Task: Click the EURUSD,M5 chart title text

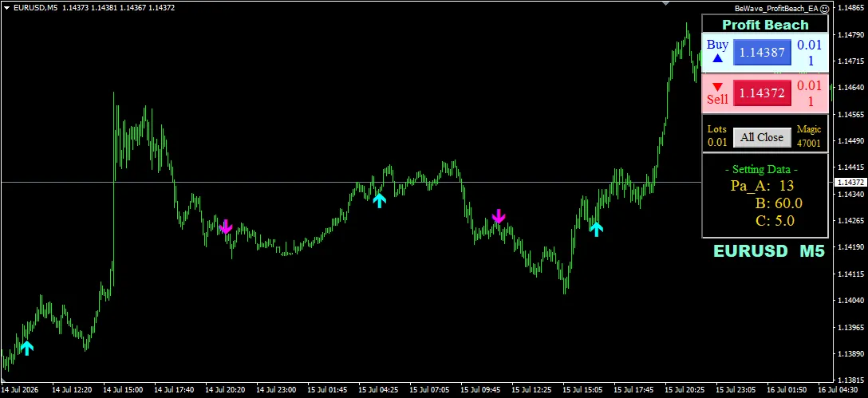Action: click(35, 8)
